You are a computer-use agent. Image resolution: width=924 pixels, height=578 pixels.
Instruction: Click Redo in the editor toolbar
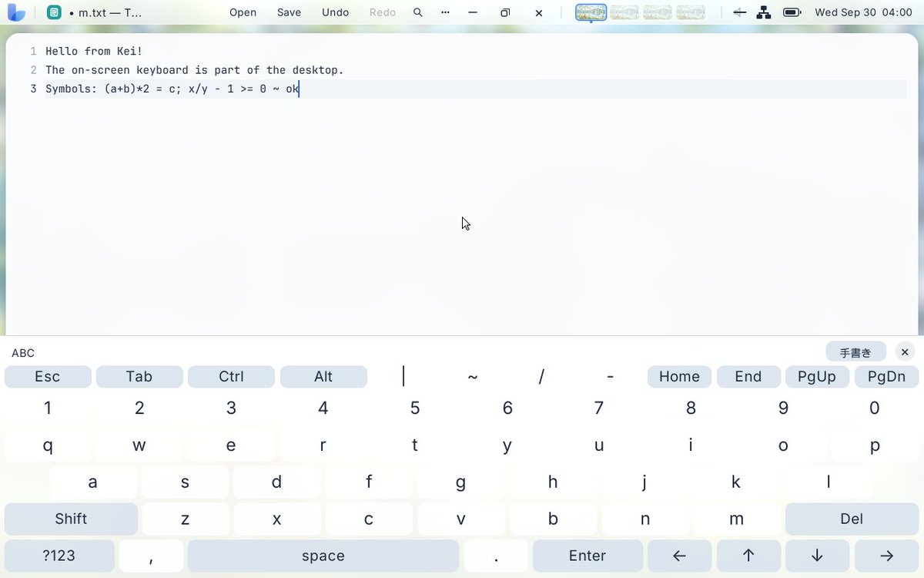pos(383,12)
